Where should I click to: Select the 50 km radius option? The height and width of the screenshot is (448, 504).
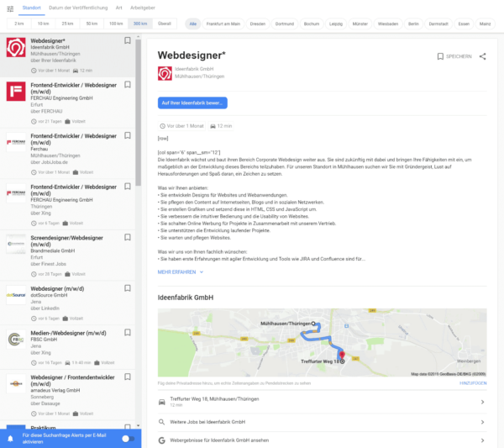[x=91, y=24]
